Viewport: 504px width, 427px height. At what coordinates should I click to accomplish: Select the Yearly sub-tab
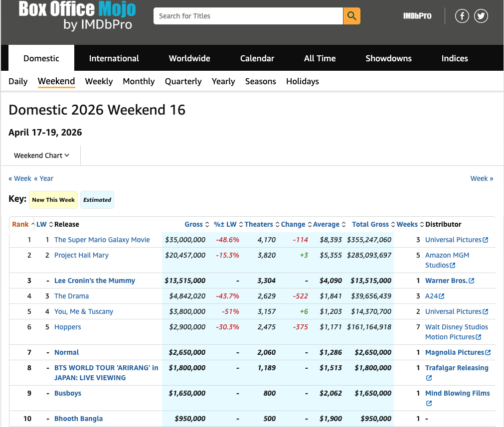click(223, 81)
